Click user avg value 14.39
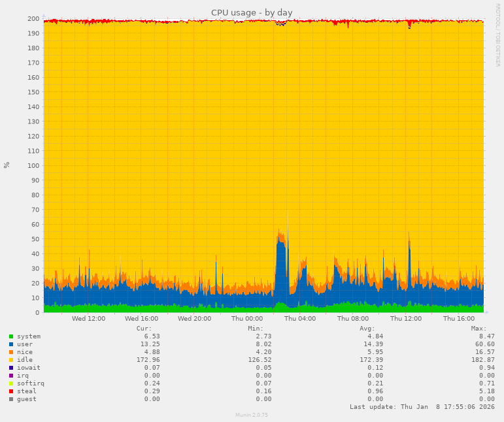The width and height of the screenshot is (504, 422). click(373, 344)
